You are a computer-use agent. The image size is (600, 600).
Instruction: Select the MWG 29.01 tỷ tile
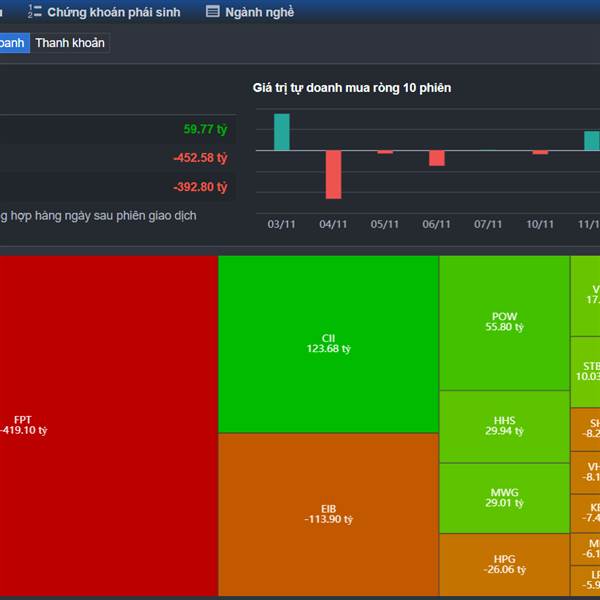[504, 498]
